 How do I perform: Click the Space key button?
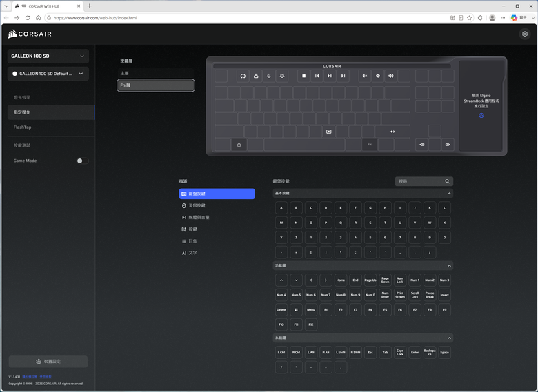[x=444, y=353]
